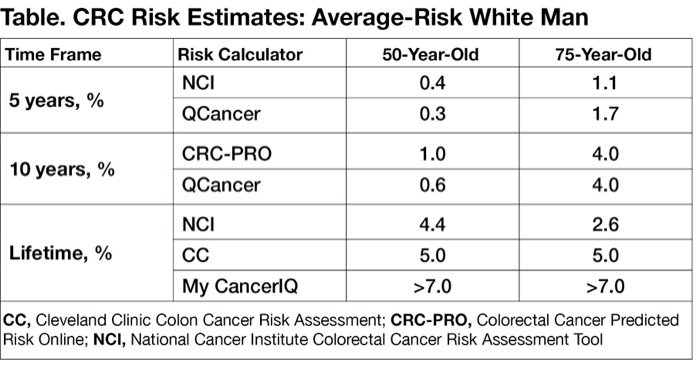The width and height of the screenshot is (700, 377).
Task: Select the Time Frame column header
Action: click(x=53, y=54)
